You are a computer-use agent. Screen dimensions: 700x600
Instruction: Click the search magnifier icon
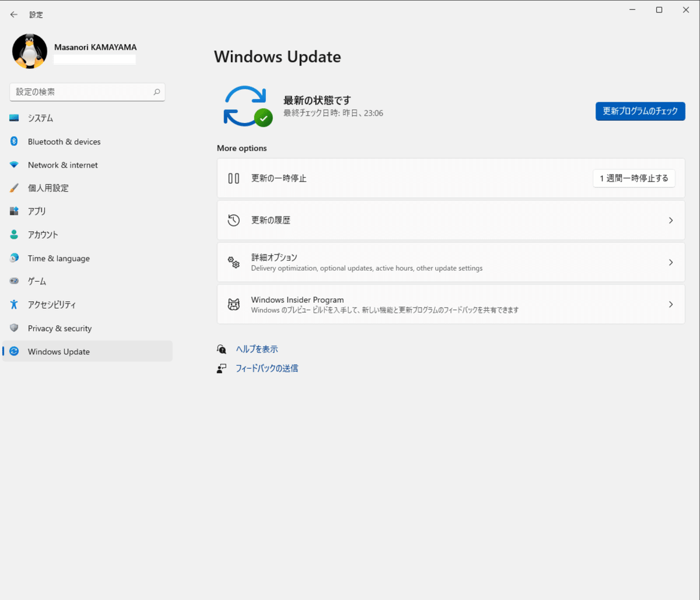[x=156, y=92]
